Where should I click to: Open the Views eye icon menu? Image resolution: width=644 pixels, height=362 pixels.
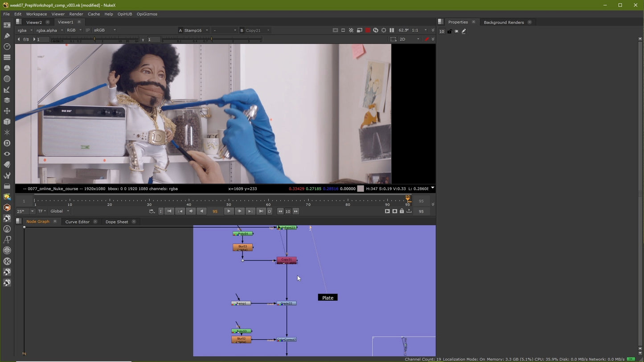pos(7,154)
